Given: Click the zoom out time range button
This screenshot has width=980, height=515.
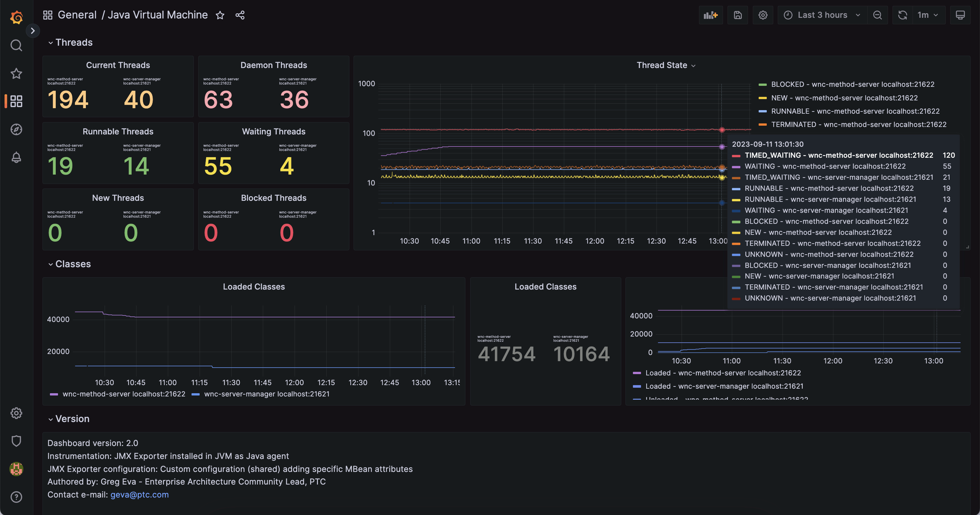Looking at the screenshot, I should point(877,15).
